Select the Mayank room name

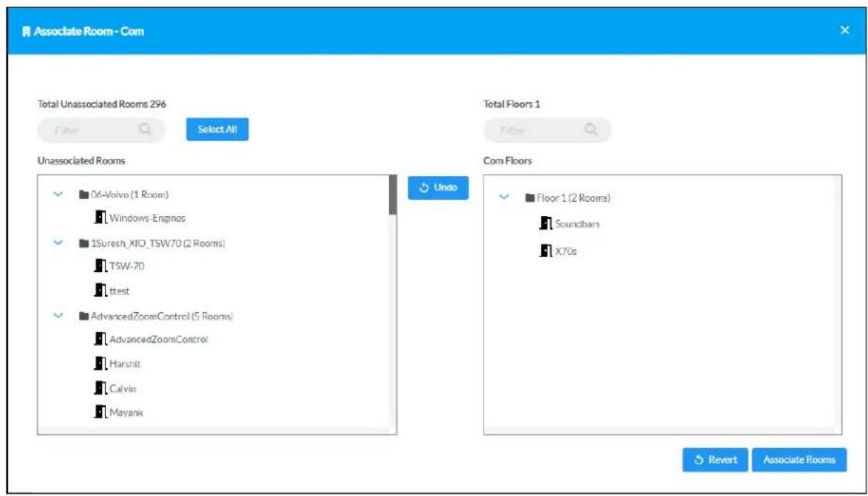(x=126, y=413)
